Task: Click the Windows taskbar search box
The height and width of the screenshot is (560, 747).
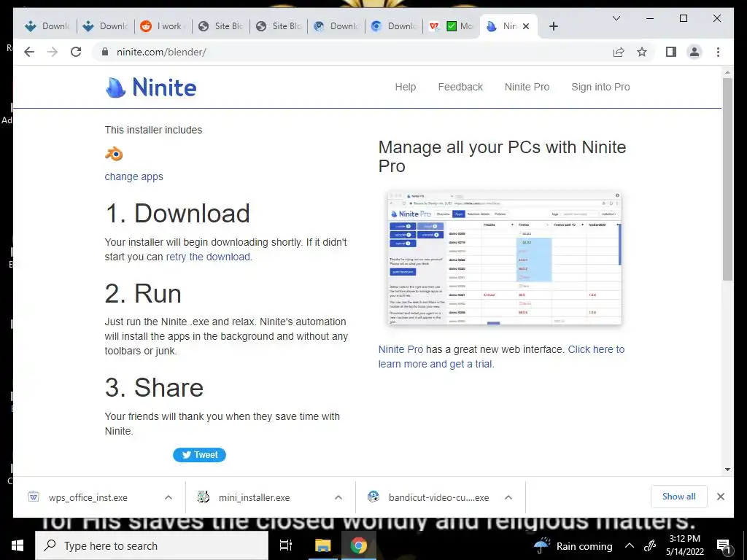Action: [x=152, y=545]
